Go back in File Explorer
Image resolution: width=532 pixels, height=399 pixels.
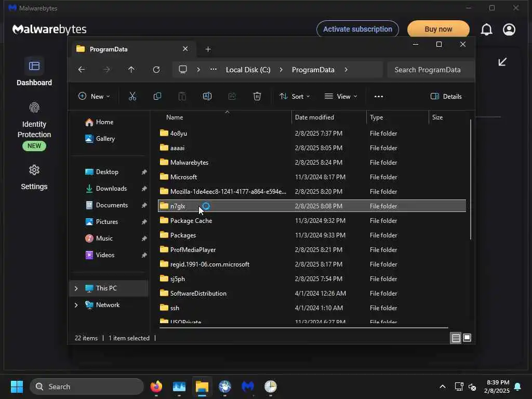pos(82,70)
